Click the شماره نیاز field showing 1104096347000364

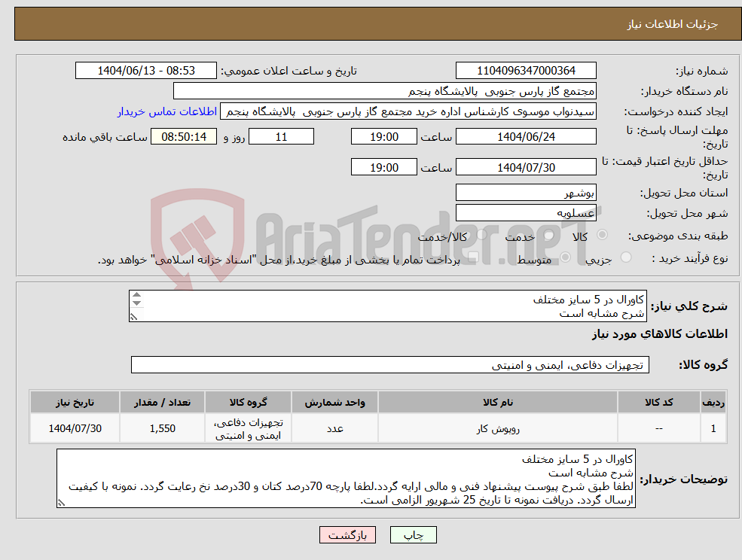coord(525,70)
